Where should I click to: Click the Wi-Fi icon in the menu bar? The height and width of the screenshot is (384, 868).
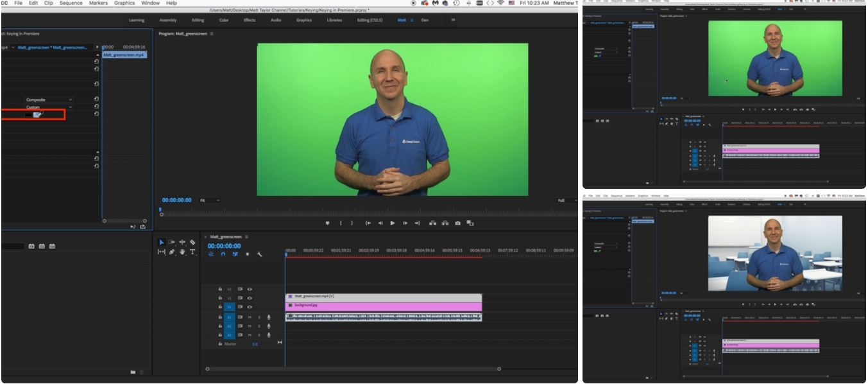pos(500,3)
